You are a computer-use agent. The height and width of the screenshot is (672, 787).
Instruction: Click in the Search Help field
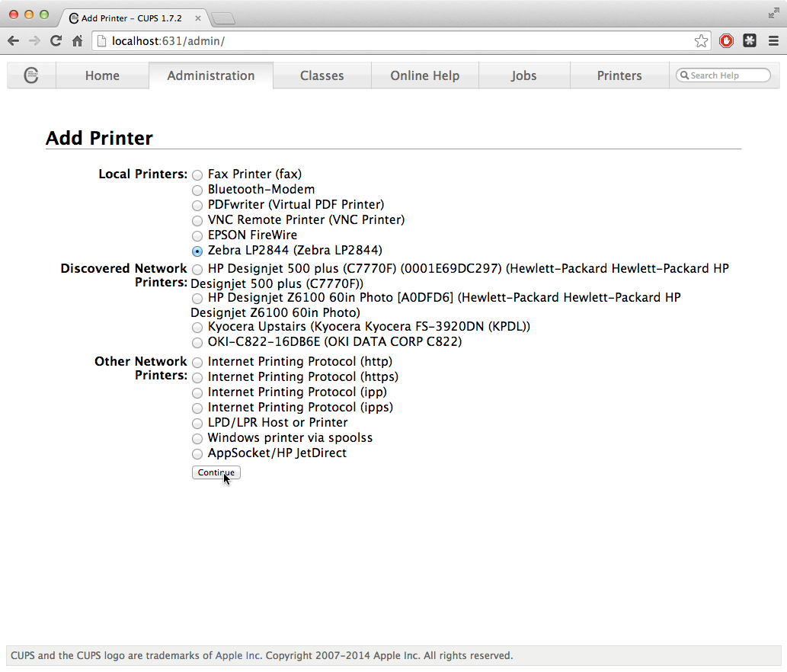coord(723,75)
